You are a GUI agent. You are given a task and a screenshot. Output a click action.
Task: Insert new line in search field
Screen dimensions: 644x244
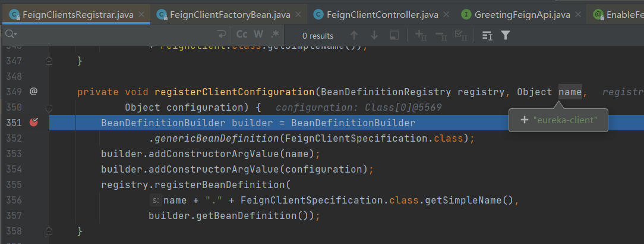(x=222, y=35)
